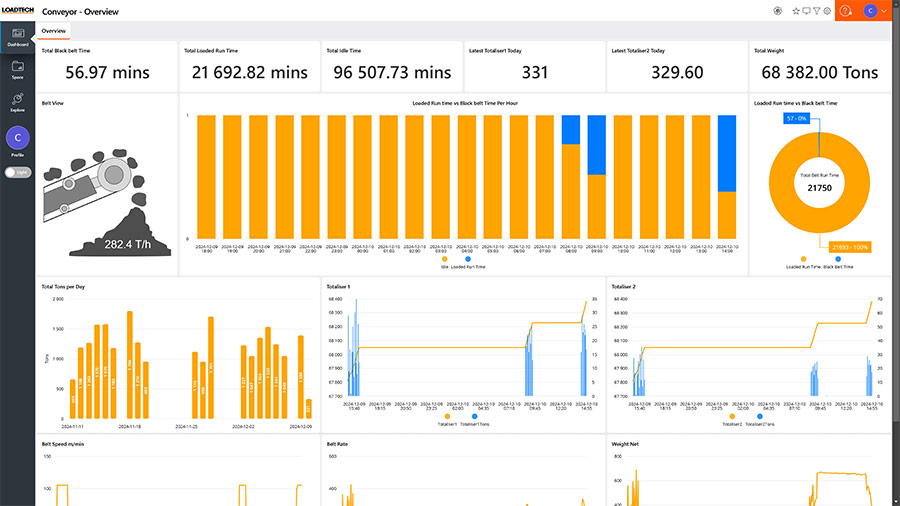Click the LOADTECH logo
The width and height of the screenshot is (900, 506).
[17, 10]
